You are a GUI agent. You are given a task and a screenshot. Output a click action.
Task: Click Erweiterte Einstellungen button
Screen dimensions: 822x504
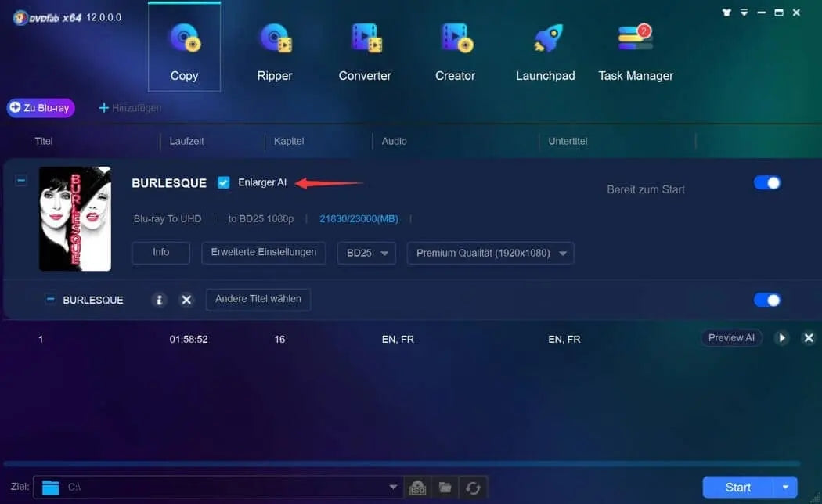click(263, 253)
